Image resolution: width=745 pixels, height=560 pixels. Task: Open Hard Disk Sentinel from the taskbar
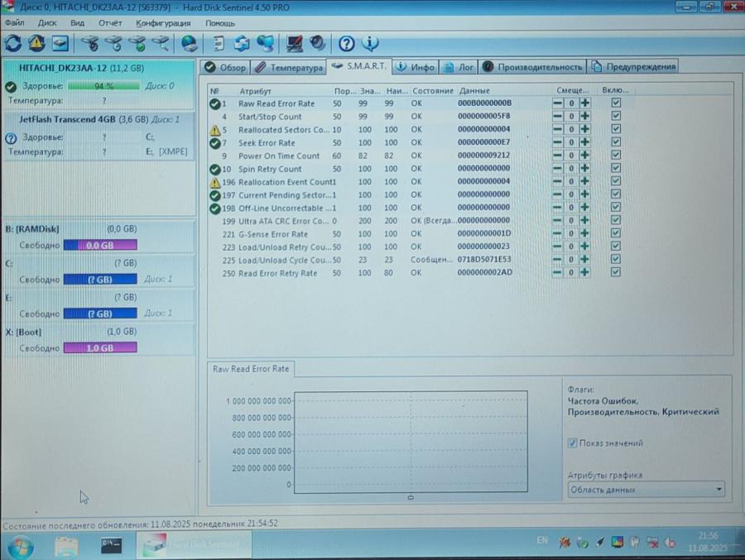pos(195,546)
